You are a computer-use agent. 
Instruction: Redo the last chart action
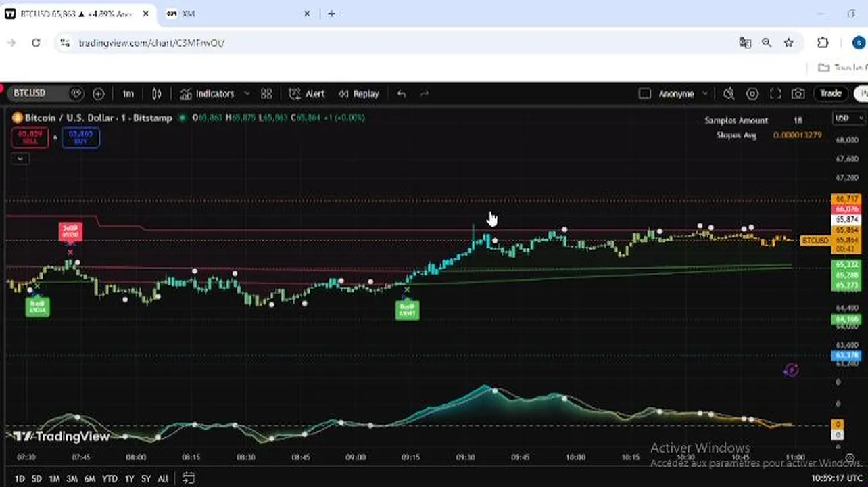[425, 94]
